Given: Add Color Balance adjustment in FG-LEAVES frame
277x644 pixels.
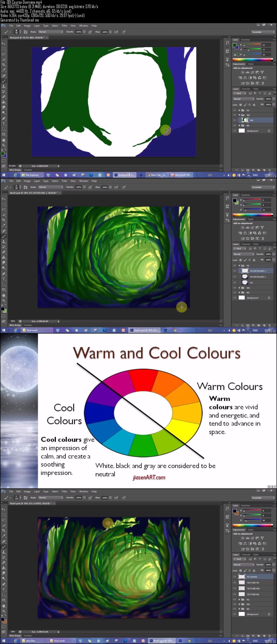Looking at the screenshot, I should click(245, 544).
